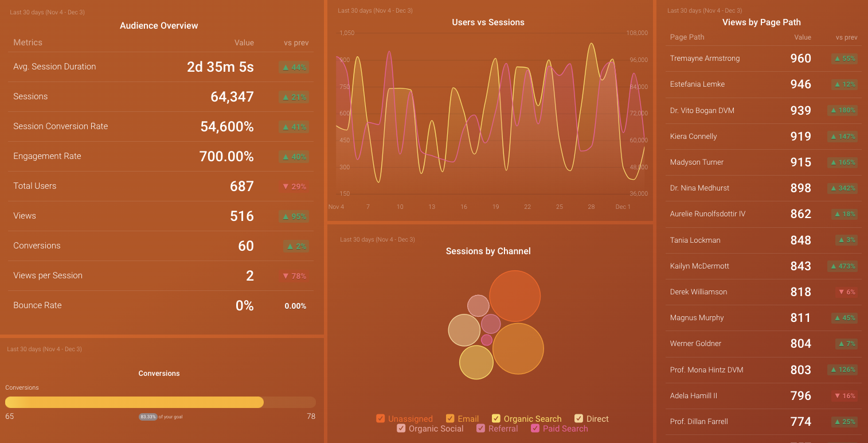Click the 342% up arrow beside Dr. Nina Medhurst

(842, 188)
